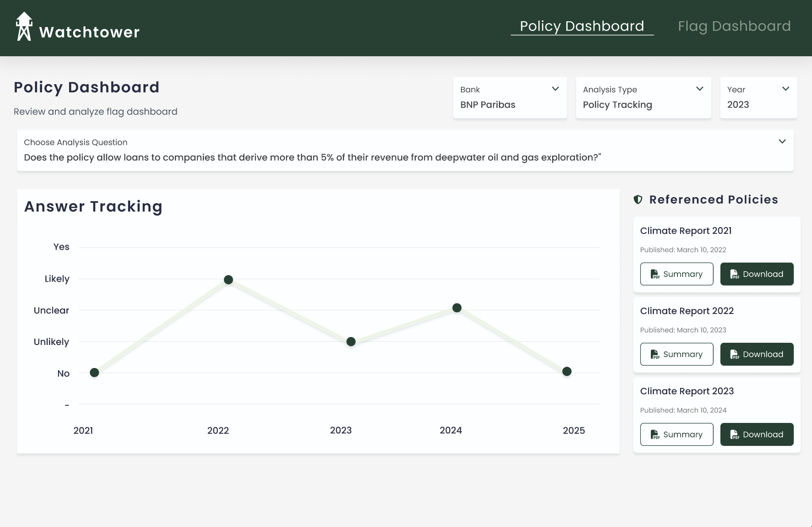Image resolution: width=812 pixels, height=527 pixels.
Task: Click the Watchtower brand name text
Action: point(89,32)
